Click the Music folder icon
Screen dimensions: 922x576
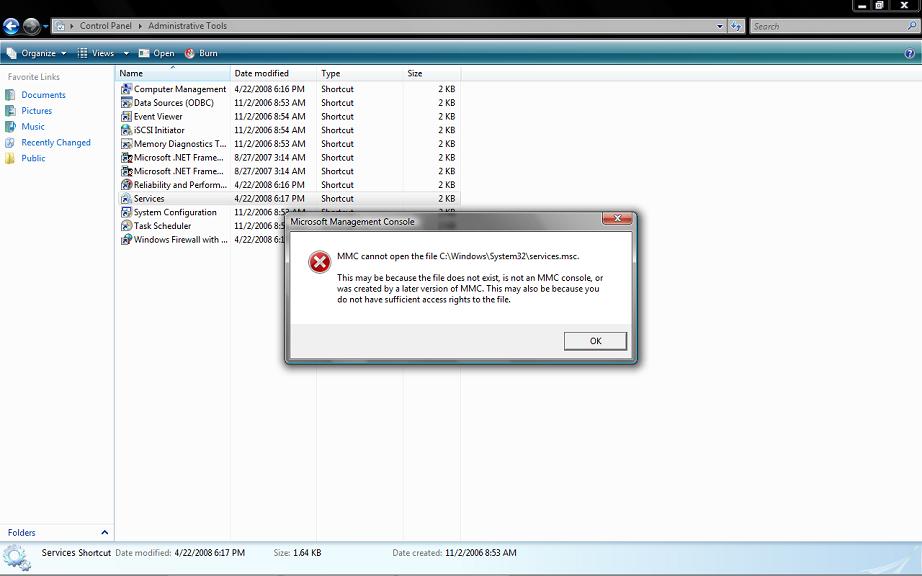10,126
